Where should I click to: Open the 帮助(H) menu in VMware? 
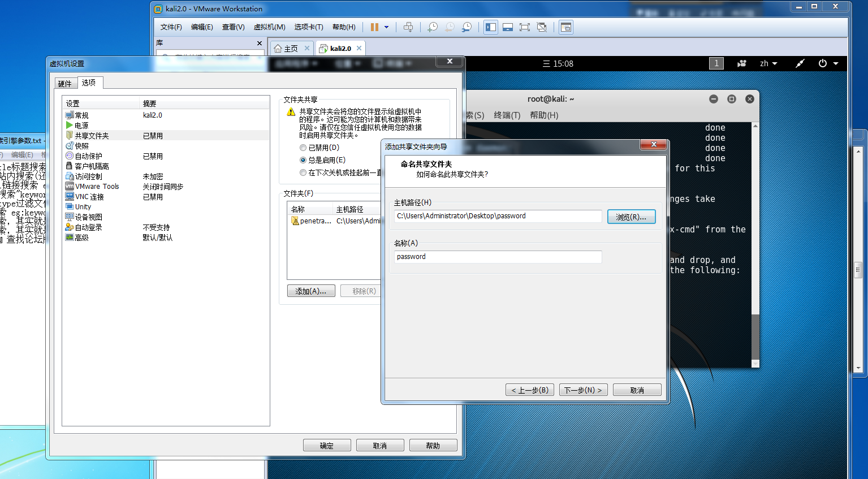point(344,27)
